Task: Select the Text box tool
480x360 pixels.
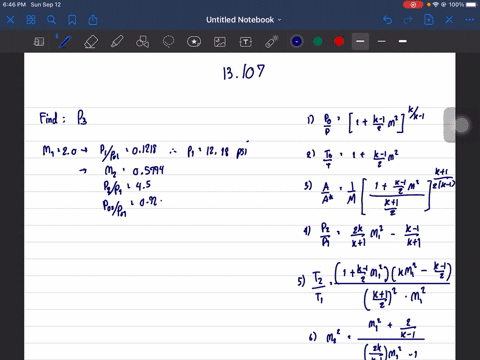Action: [x=246, y=42]
